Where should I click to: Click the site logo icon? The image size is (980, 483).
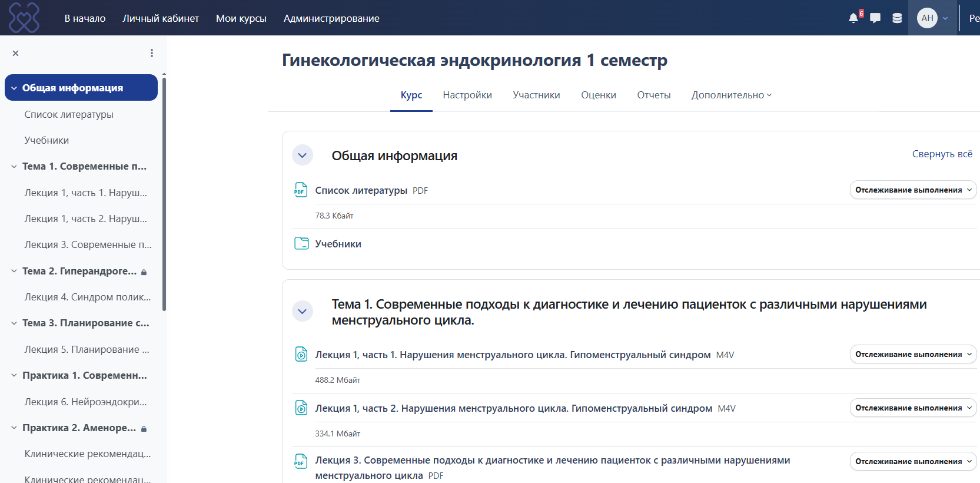pos(24,18)
